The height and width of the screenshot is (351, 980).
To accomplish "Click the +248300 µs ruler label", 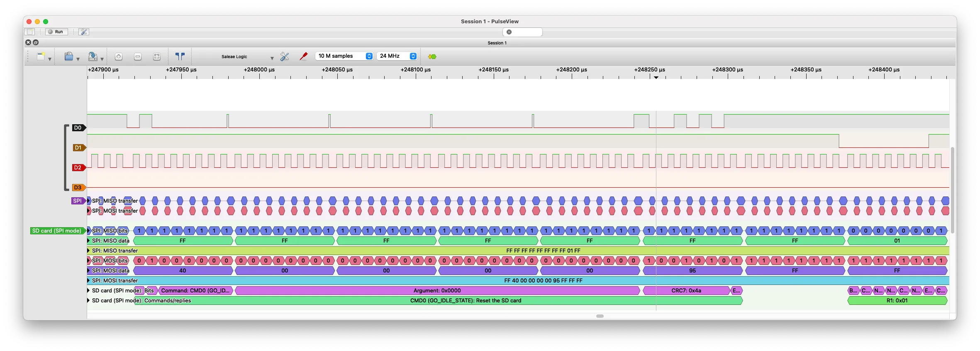I will click(x=728, y=70).
